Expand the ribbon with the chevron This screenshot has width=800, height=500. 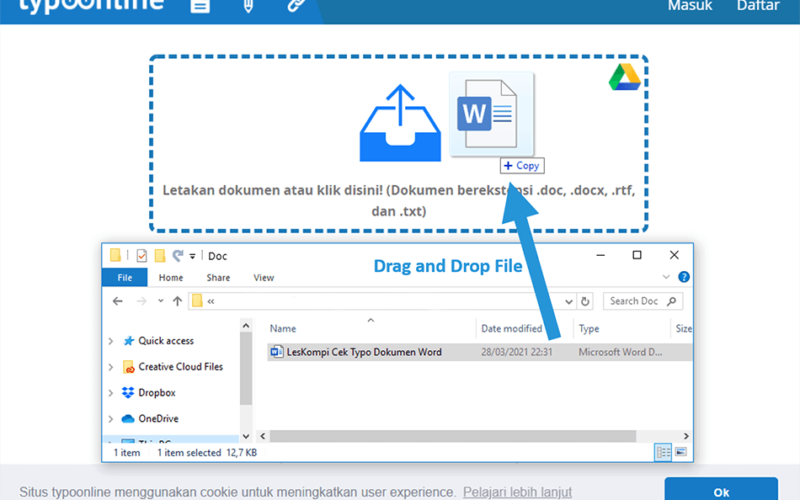(666, 277)
